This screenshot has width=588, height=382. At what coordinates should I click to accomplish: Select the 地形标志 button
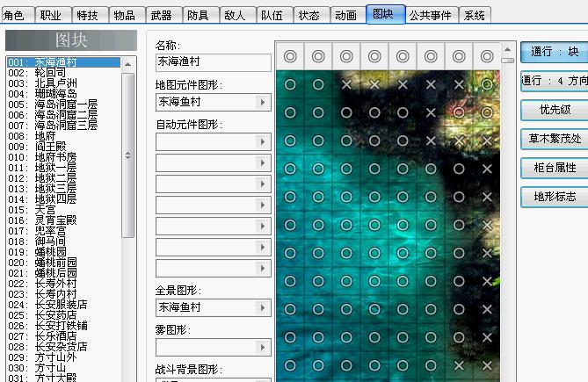555,197
